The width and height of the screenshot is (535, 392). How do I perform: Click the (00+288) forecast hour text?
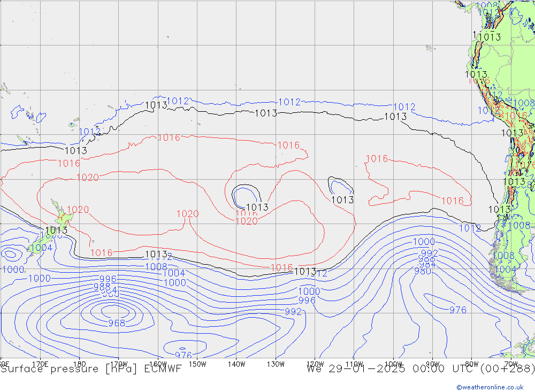point(508,368)
